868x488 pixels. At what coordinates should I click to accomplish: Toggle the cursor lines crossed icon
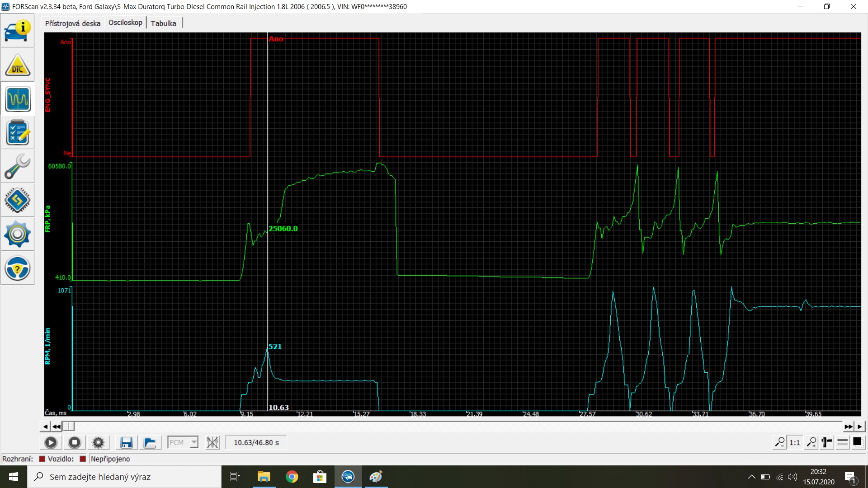click(x=212, y=442)
